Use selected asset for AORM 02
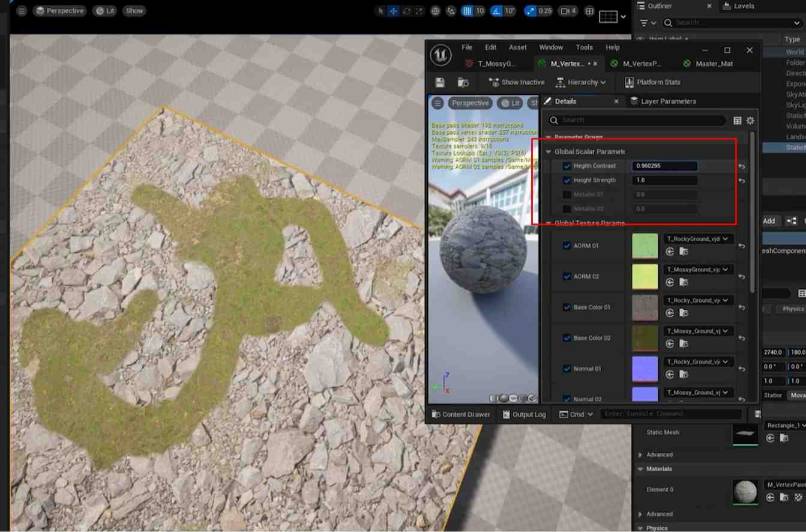806x532 pixels. click(x=670, y=282)
